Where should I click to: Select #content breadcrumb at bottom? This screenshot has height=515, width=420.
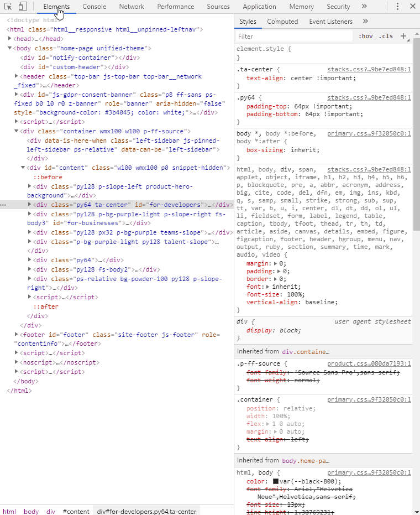tap(76, 511)
